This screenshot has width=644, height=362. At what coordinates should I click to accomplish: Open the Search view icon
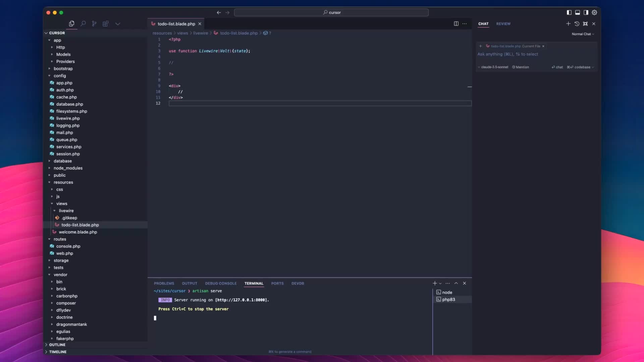(83, 23)
